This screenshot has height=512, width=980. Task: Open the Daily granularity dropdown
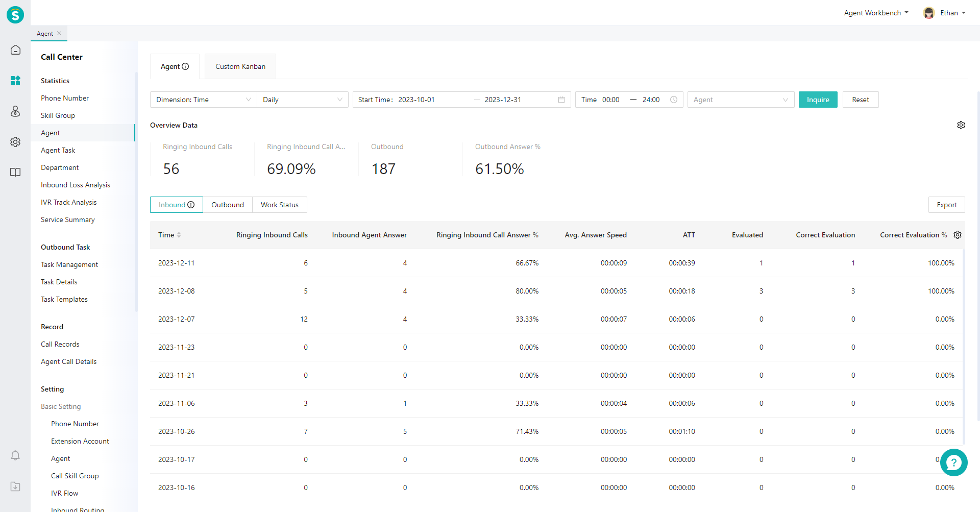[x=303, y=100]
